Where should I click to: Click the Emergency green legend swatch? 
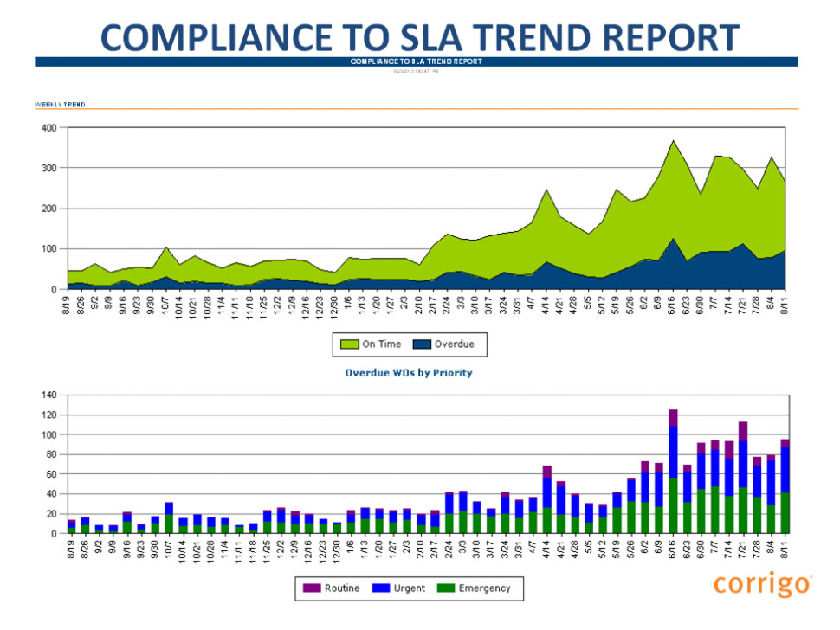446,588
